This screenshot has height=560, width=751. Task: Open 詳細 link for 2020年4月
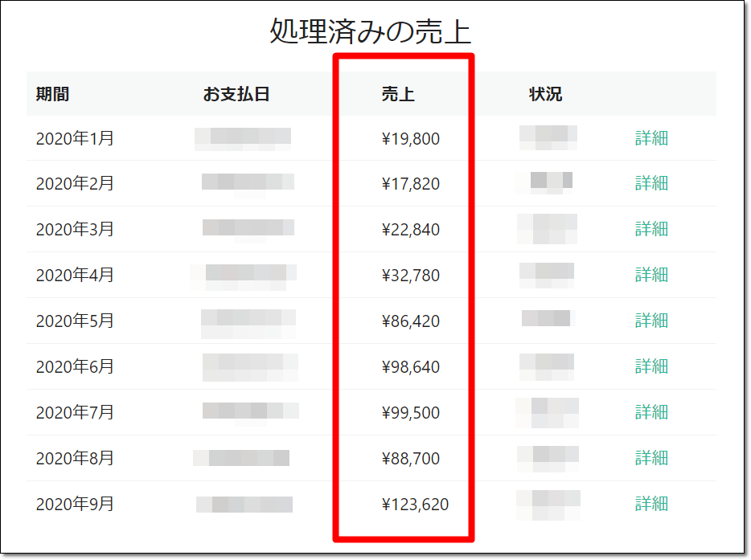651,275
